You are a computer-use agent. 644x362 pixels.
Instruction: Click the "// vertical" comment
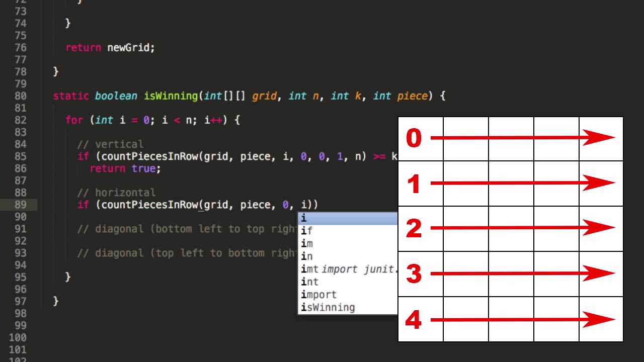click(110, 144)
